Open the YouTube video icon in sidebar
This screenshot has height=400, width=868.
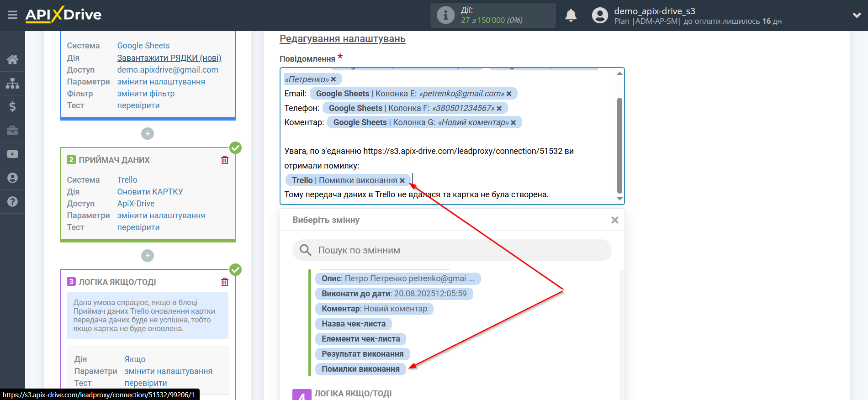point(12,154)
